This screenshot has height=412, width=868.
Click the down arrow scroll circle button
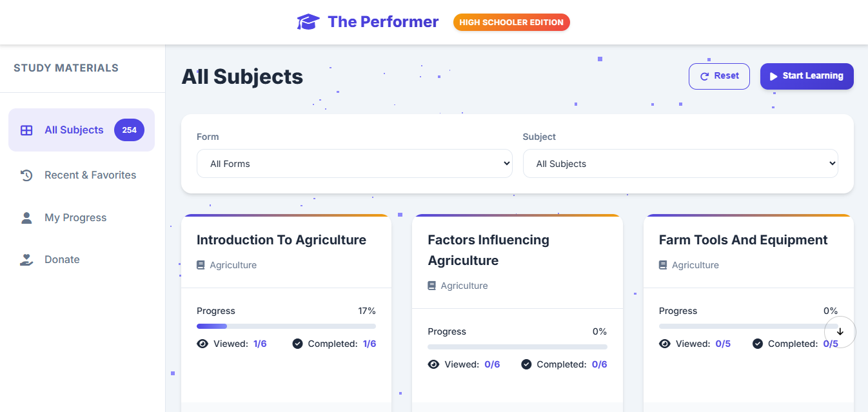pyautogui.click(x=840, y=331)
